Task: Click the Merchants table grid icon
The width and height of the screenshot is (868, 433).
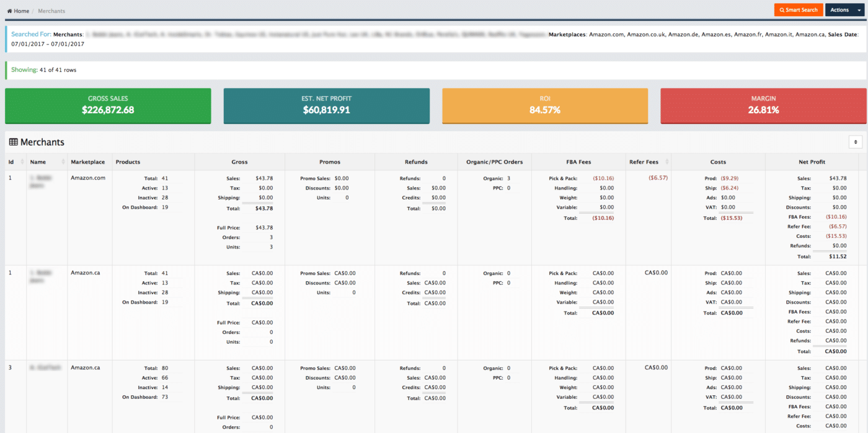Action: 13,142
